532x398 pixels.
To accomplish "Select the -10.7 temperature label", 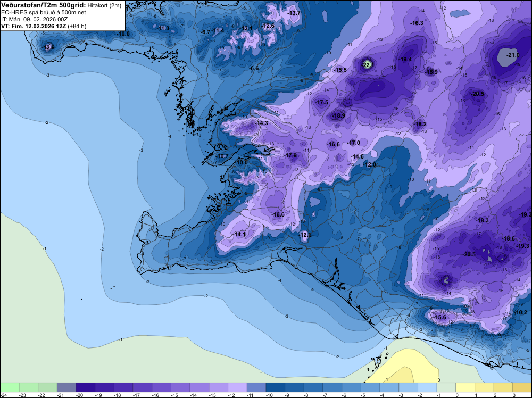I will coord(222,156).
